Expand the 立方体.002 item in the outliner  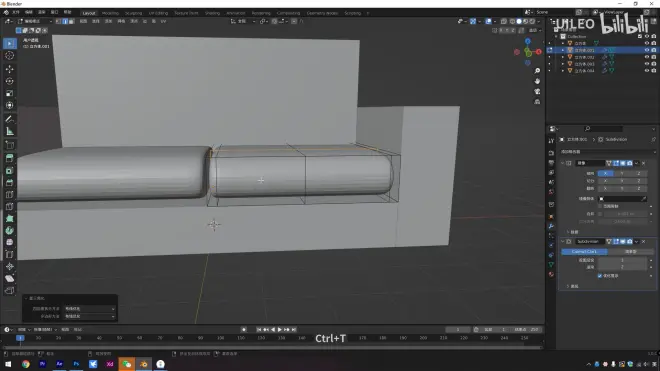pyautogui.click(x=563, y=57)
